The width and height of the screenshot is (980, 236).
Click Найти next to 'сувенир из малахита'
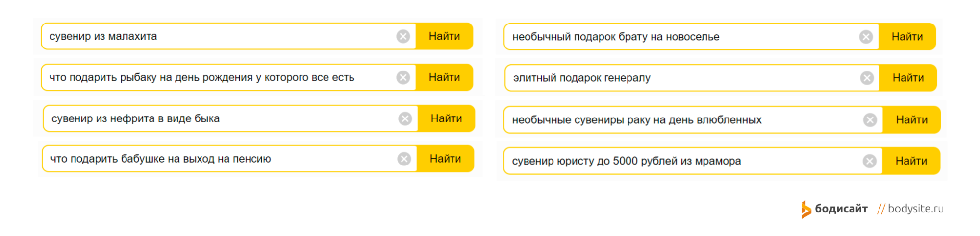point(444,36)
